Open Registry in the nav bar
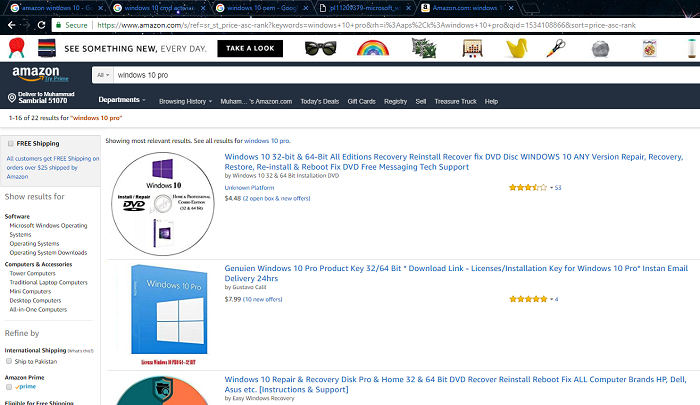The width and height of the screenshot is (700, 405). [x=396, y=101]
